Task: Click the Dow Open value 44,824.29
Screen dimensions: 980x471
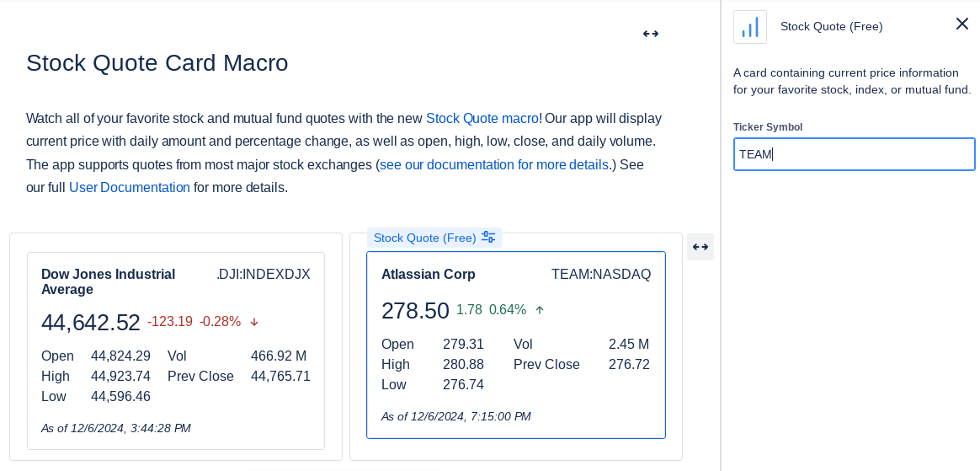Action: coord(120,356)
